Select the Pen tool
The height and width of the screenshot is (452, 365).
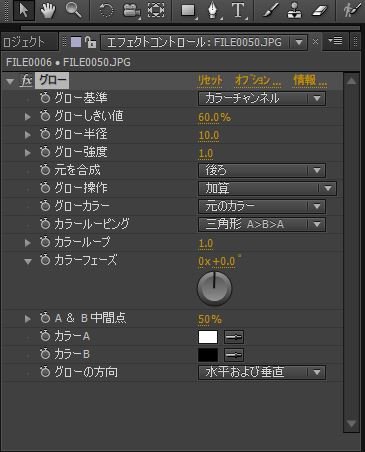213,10
